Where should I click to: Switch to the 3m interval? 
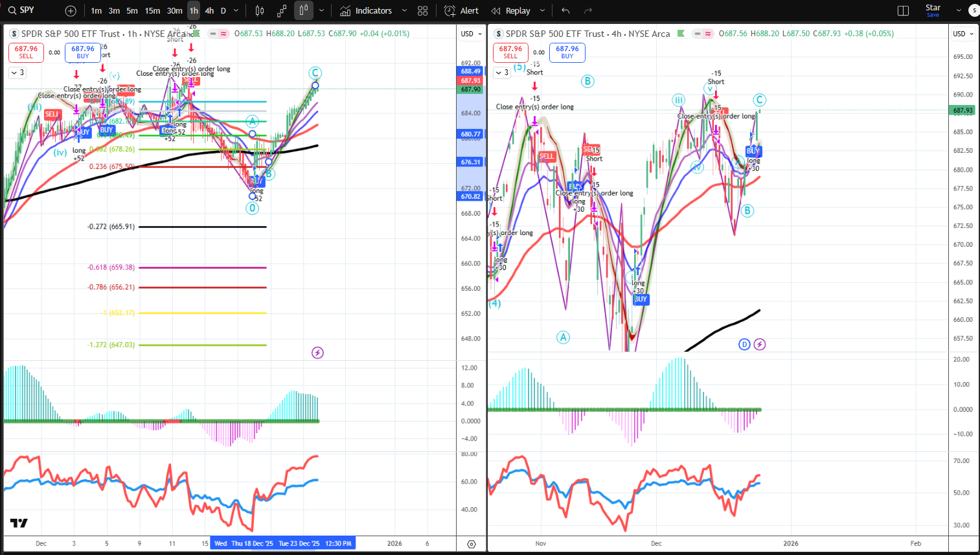point(114,11)
